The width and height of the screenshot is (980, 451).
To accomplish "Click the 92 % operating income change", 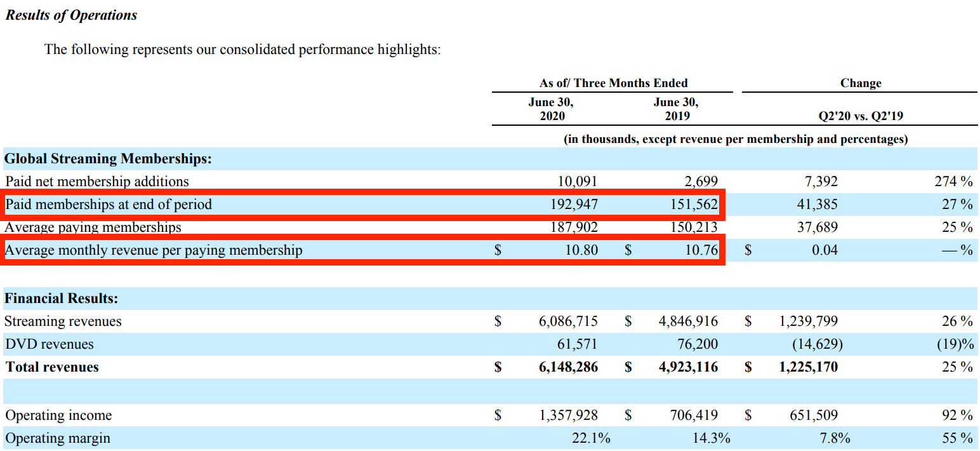I will point(957,415).
